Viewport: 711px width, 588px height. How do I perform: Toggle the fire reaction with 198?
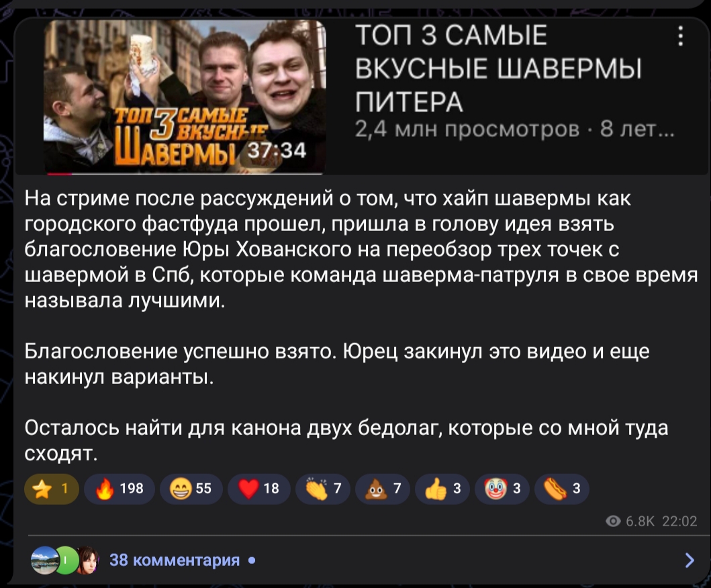pyautogui.click(x=120, y=489)
